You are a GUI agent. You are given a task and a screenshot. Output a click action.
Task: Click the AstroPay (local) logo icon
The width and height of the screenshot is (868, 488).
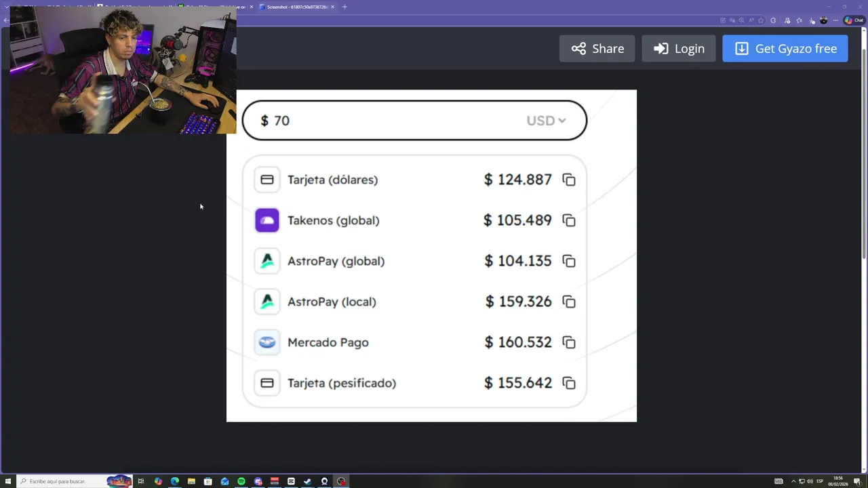(267, 302)
